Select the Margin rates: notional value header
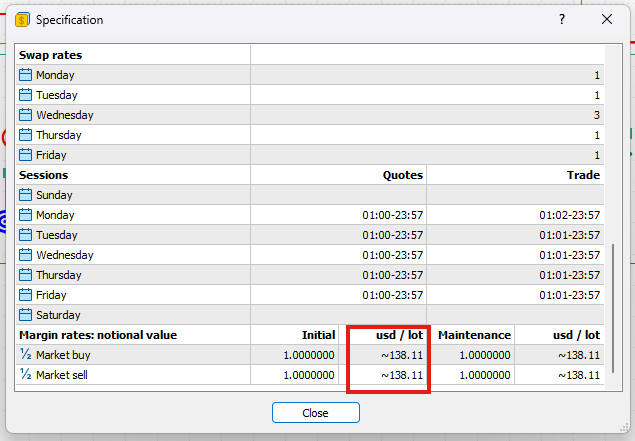Screen dimensions: 635x441 (98, 335)
